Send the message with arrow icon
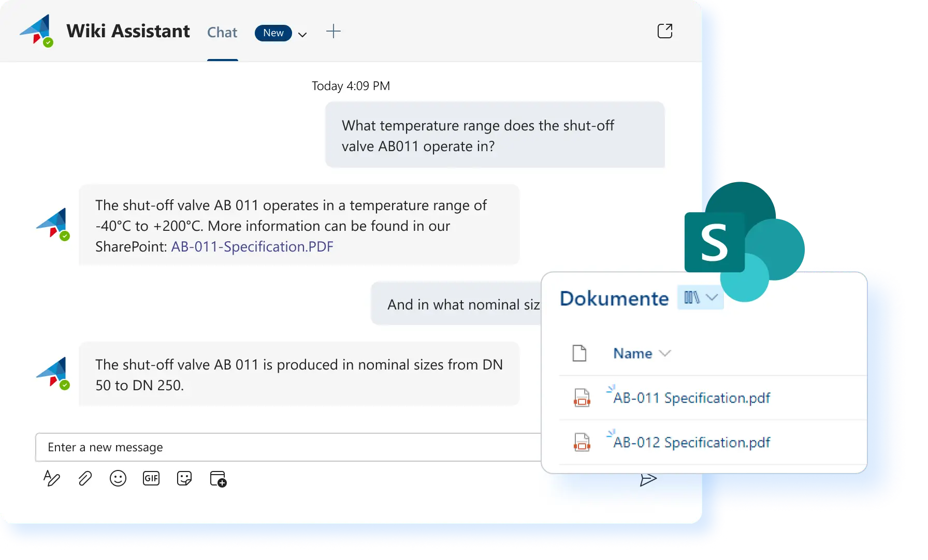This screenshot has width=928, height=560. click(648, 480)
